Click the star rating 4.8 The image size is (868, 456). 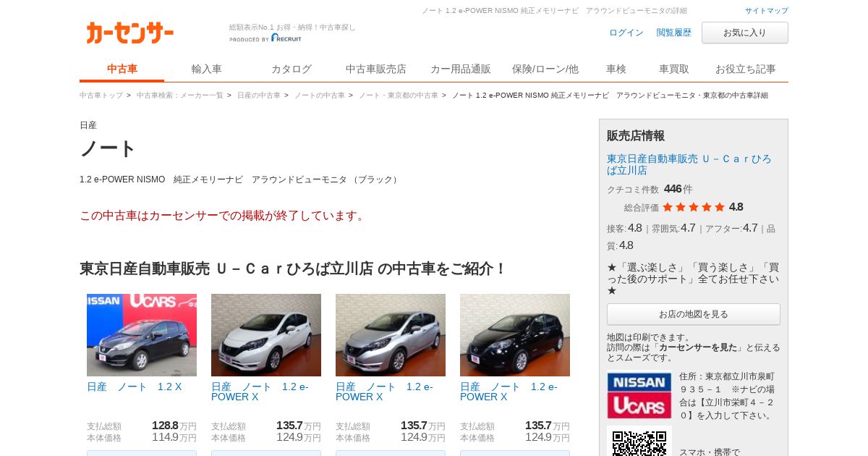click(702, 207)
